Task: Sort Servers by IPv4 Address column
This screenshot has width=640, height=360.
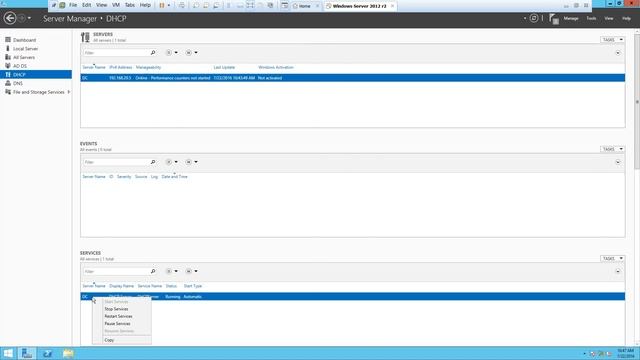Action: coord(121,67)
